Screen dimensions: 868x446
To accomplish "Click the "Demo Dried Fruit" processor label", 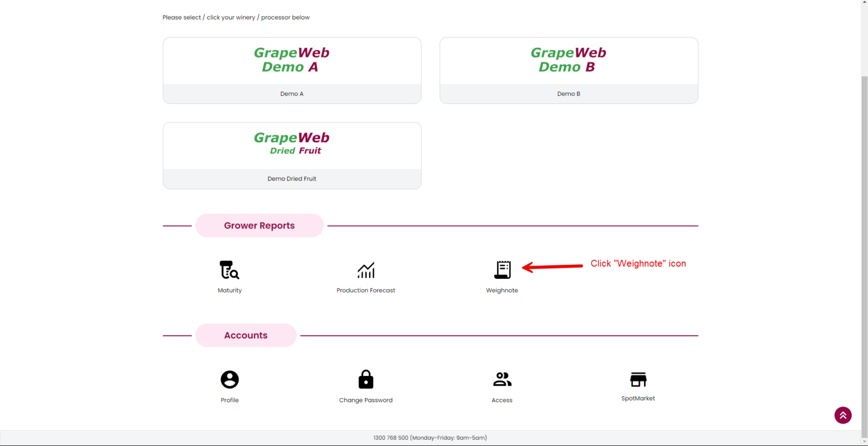I will coord(292,178).
